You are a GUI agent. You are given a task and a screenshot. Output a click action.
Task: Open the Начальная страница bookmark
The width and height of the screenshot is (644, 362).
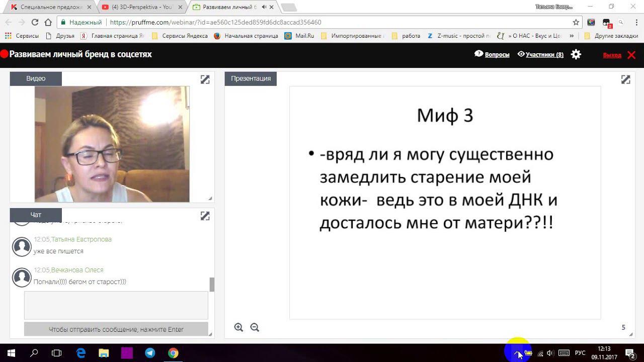tap(246, 36)
